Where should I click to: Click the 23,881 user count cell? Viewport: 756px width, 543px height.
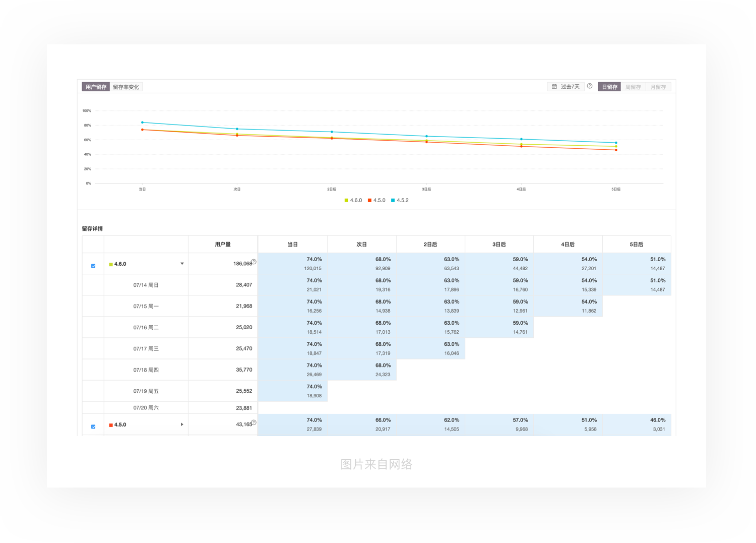click(x=223, y=407)
